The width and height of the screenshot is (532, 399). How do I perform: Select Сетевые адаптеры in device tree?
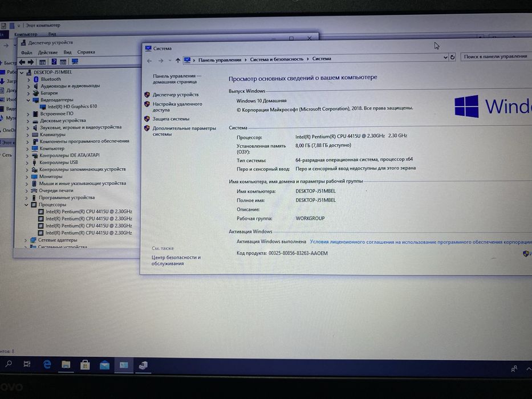(58, 240)
